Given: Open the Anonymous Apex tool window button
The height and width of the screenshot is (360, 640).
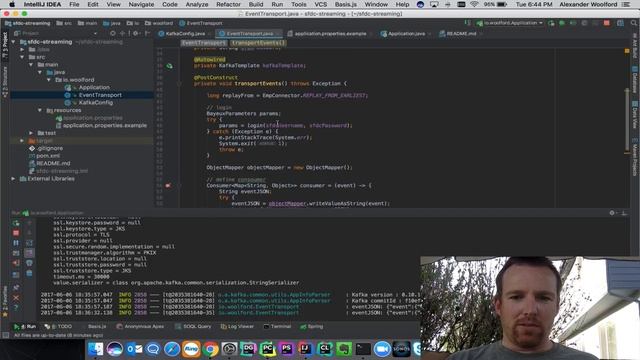Looking at the screenshot, I should (140, 327).
